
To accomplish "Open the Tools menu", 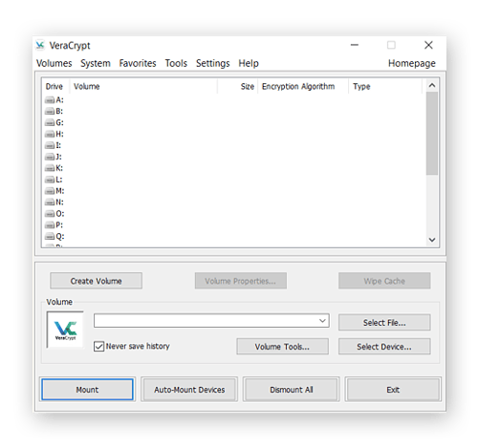I will [176, 63].
